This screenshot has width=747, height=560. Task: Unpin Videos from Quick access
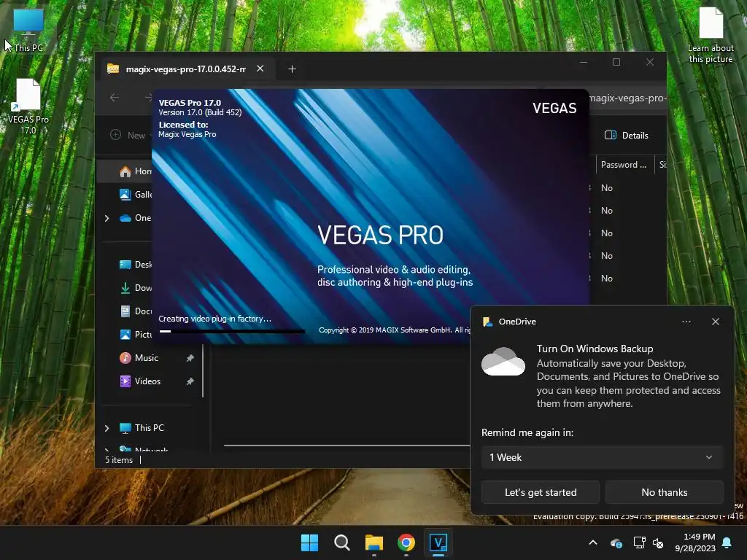pos(190,381)
